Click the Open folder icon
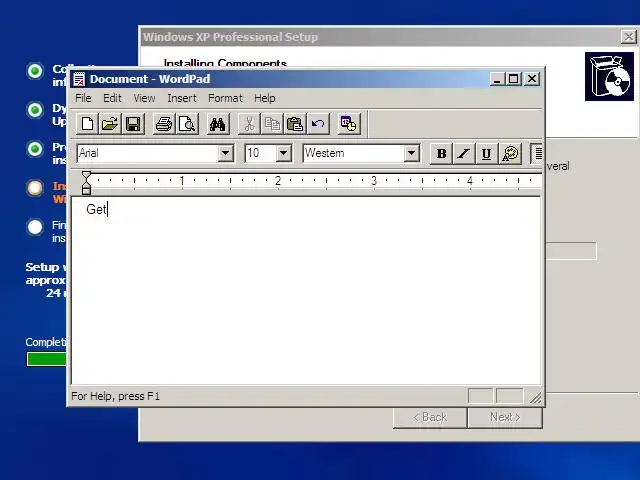 (x=110, y=124)
